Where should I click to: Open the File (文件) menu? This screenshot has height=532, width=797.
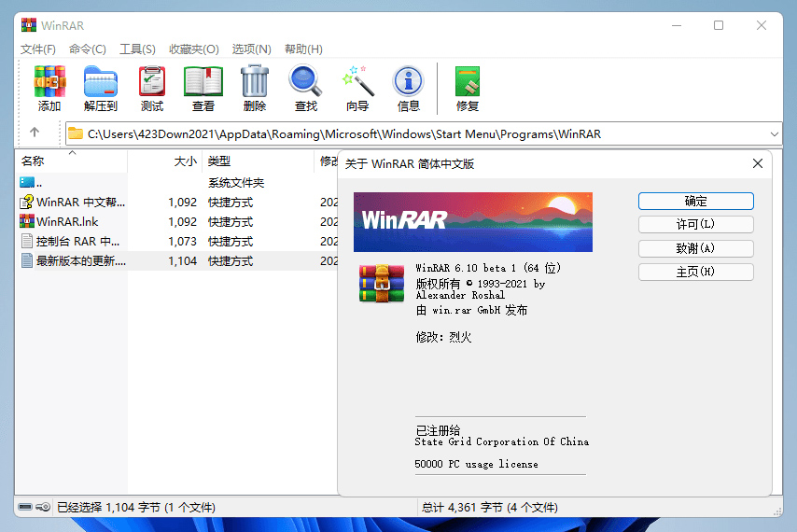38,49
